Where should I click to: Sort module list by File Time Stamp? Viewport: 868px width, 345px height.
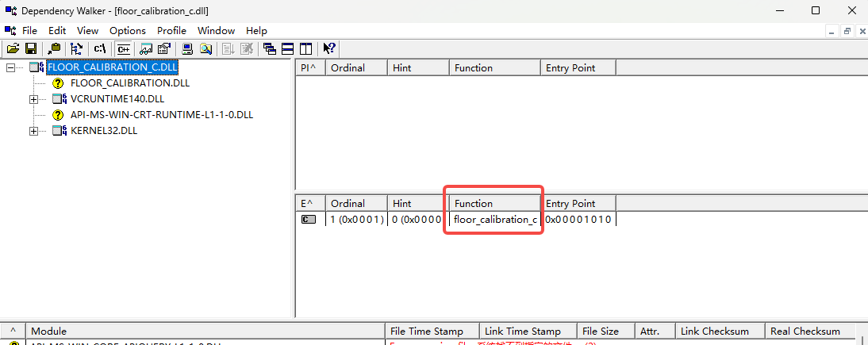point(432,332)
